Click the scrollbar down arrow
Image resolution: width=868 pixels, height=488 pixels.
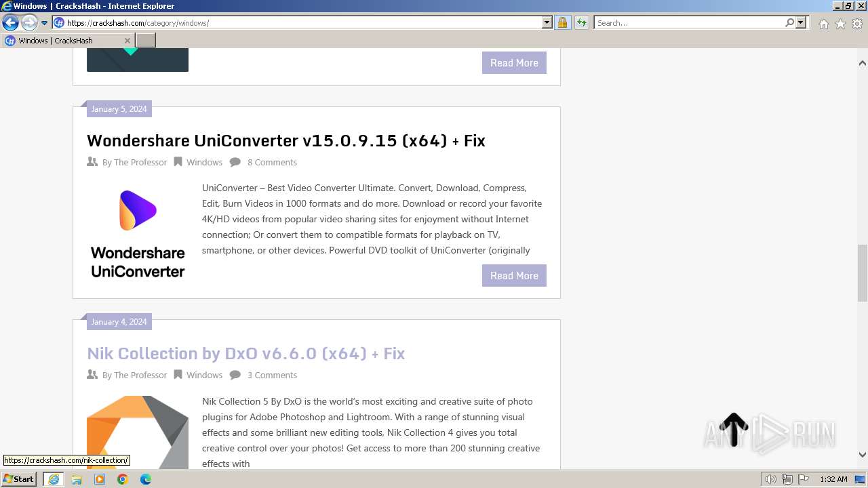pyautogui.click(x=863, y=455)
